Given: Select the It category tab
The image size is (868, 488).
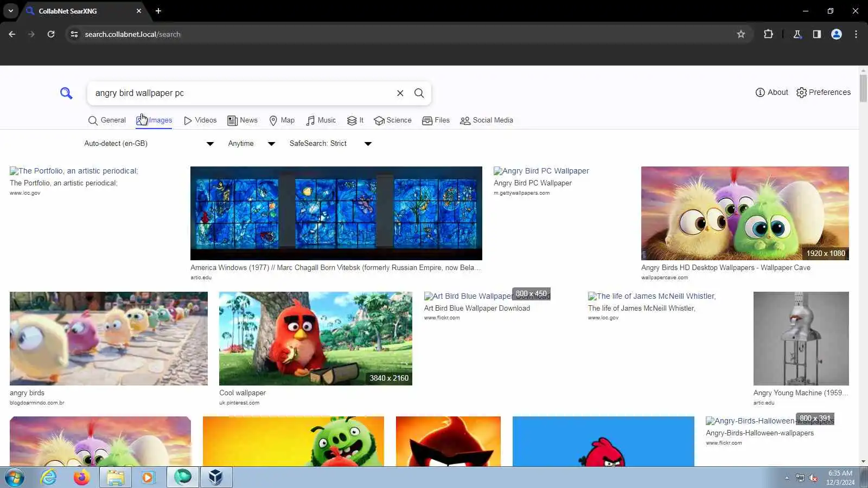Looking at the screenshot, I should click(355, 120).
